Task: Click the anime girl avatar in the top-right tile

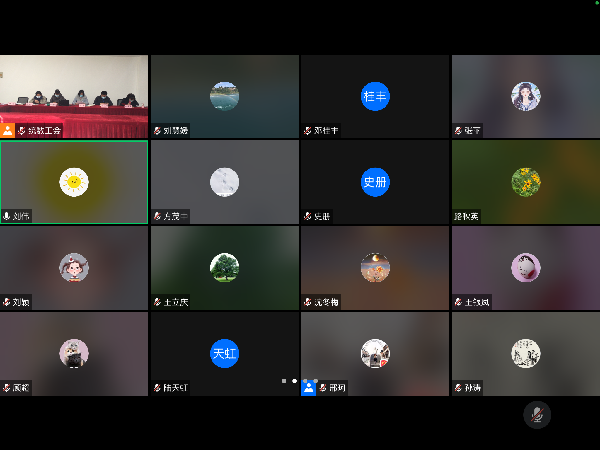Action: click(526, 96)
